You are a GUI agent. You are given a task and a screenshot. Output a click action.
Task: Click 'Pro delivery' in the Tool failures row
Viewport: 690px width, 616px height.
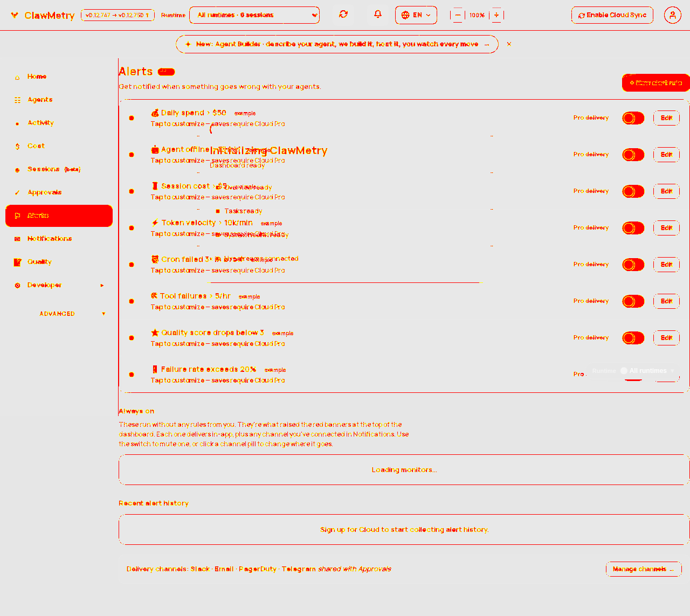click(x=591, y=301)
